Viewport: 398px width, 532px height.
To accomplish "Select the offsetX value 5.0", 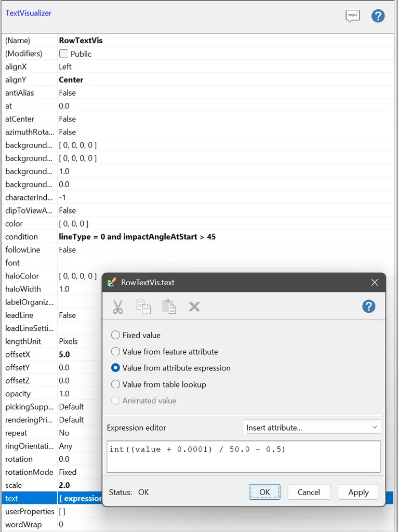I will tap(64, 354).
